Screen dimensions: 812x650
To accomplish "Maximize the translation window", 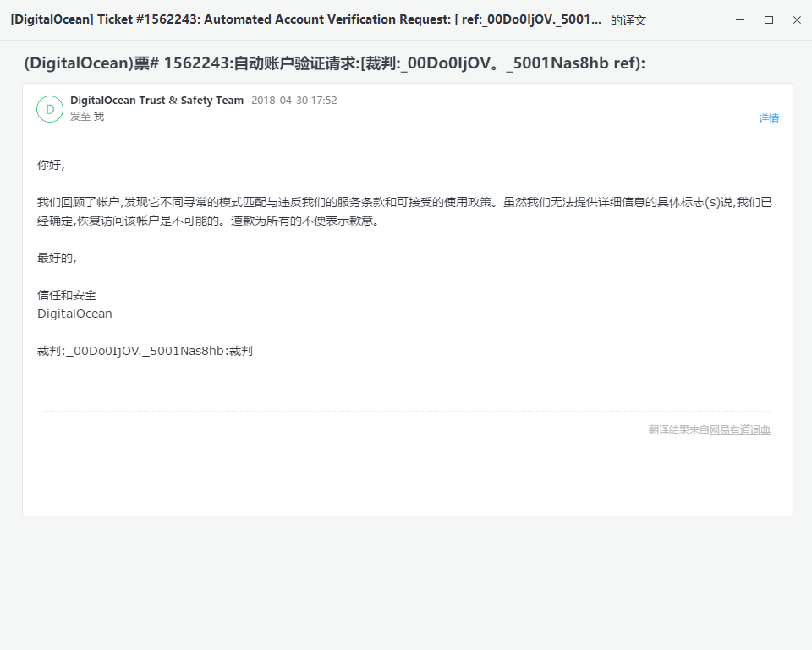I will pos(769,19).
